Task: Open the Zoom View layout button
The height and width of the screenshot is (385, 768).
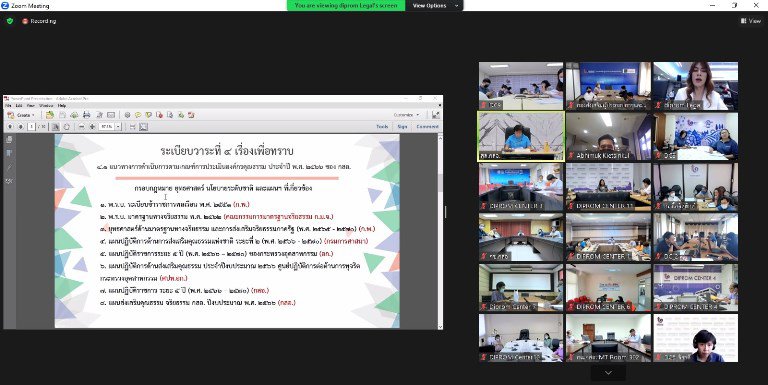Action: [751, 21]
